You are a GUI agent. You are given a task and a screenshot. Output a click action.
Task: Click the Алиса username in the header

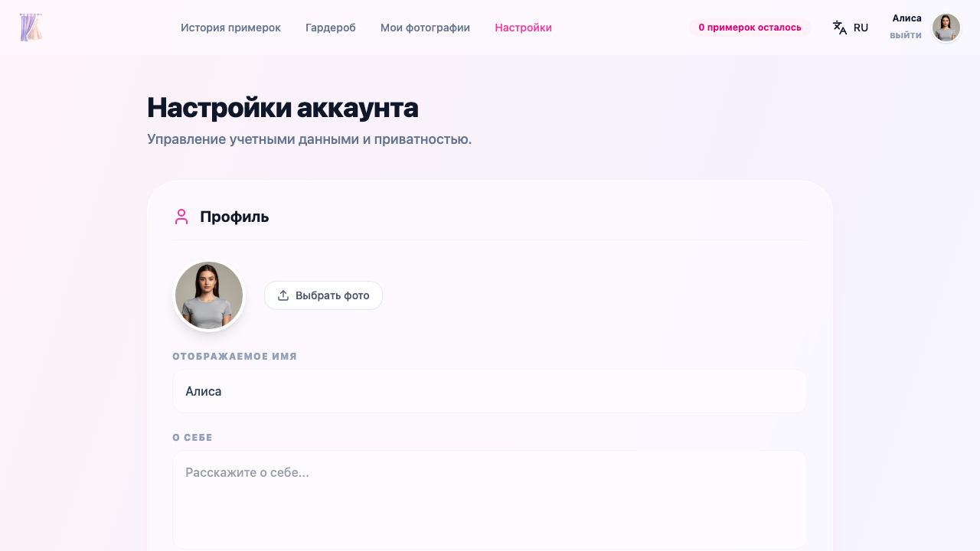(906, 18)
